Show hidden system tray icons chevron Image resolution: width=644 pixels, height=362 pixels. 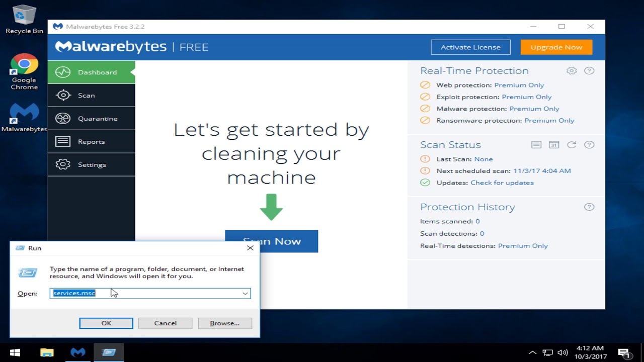[x=532, y=353]
